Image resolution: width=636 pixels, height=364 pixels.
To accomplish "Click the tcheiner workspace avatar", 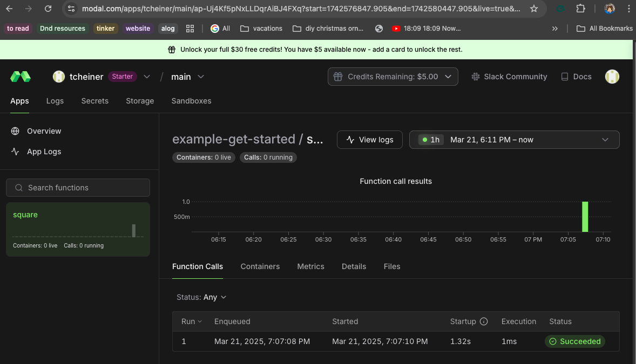I will [x=59, y=77].
